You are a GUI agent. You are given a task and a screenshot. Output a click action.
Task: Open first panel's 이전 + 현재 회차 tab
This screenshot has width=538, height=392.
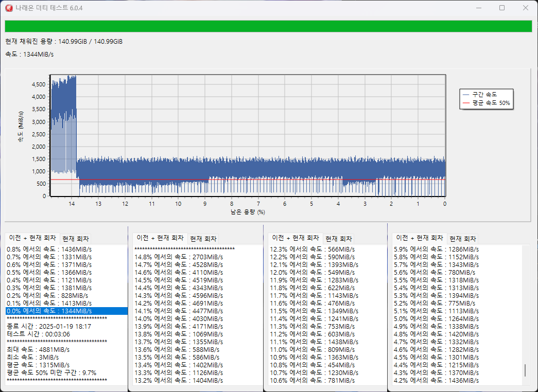[32, 238]
